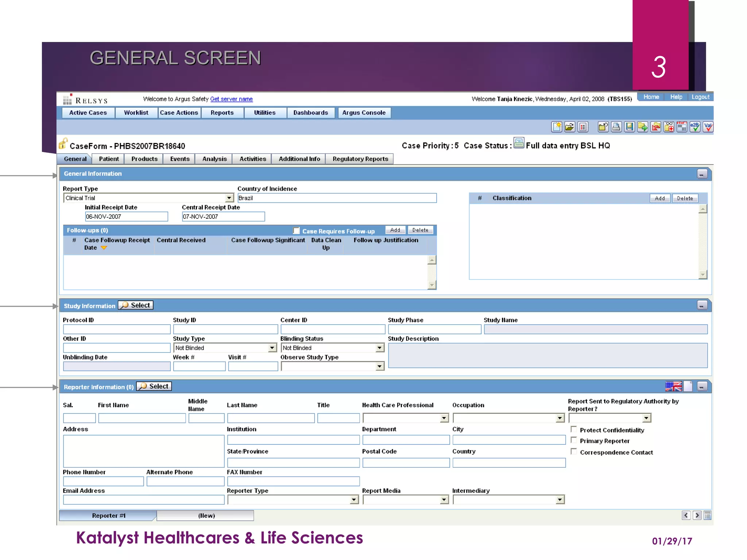The image size is (747, 560).
Task: Click previous reporter arrow at bottom
Action: [686, 516]
